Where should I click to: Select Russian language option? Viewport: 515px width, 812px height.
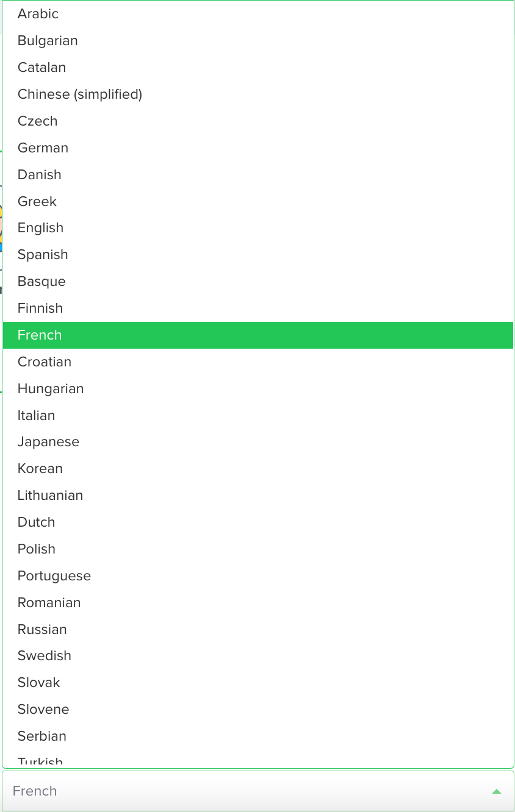coord(257,629)
